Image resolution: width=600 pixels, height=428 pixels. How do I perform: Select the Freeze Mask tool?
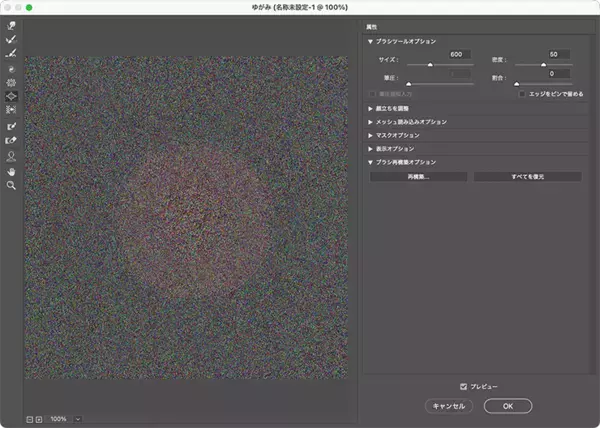11,126
